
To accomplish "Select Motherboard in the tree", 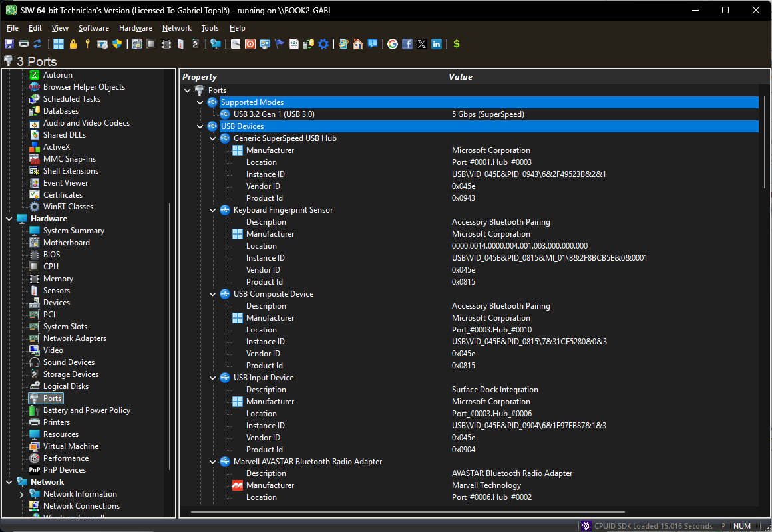I will (x=67, y=243).
